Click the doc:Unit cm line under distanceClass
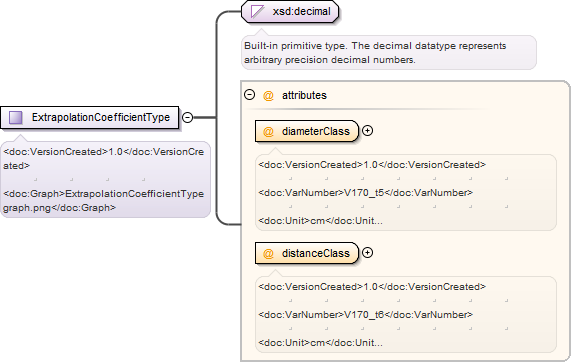 coord(321,343)
